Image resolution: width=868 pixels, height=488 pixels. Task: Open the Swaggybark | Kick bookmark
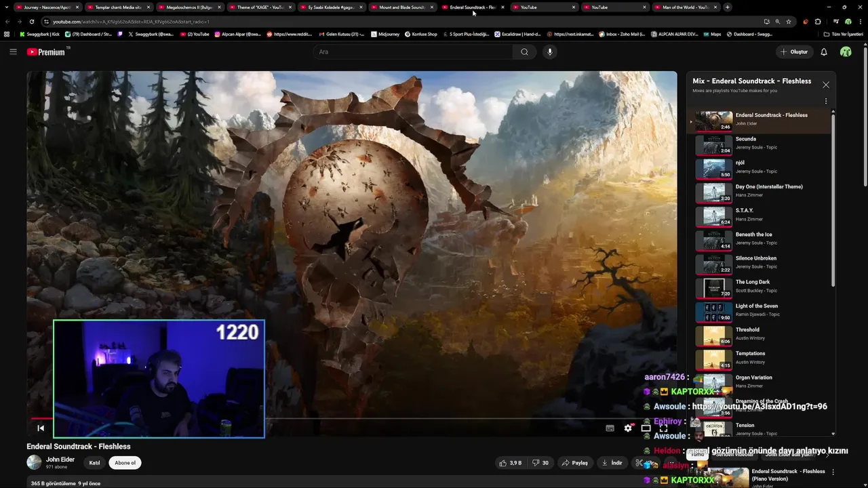[41, 34]
